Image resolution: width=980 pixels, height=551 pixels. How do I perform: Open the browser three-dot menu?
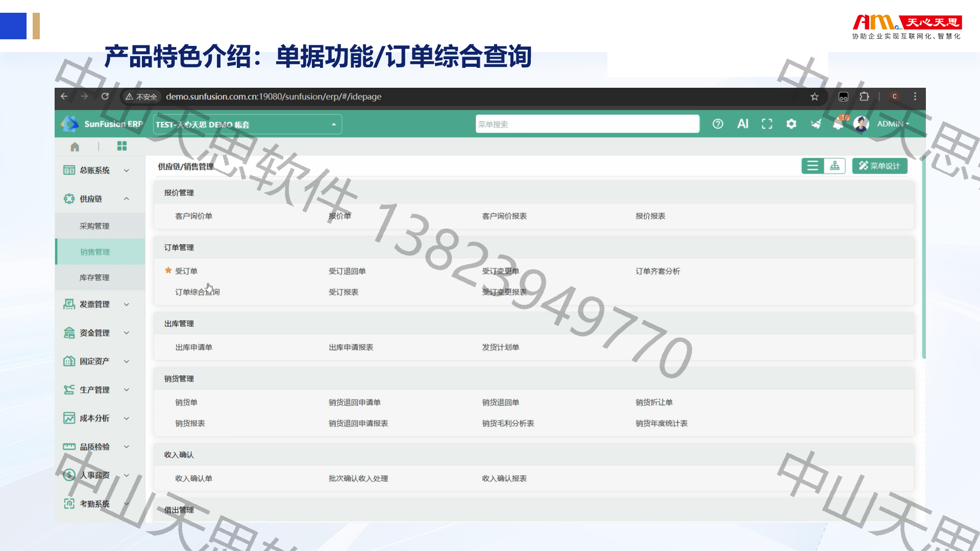click(915, 96)
